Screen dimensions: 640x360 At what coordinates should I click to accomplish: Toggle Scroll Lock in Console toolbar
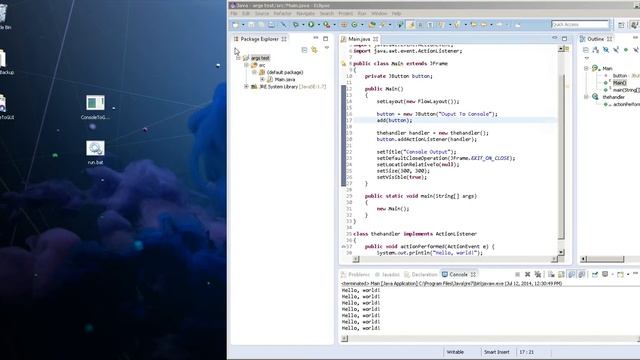pos(561,274)
